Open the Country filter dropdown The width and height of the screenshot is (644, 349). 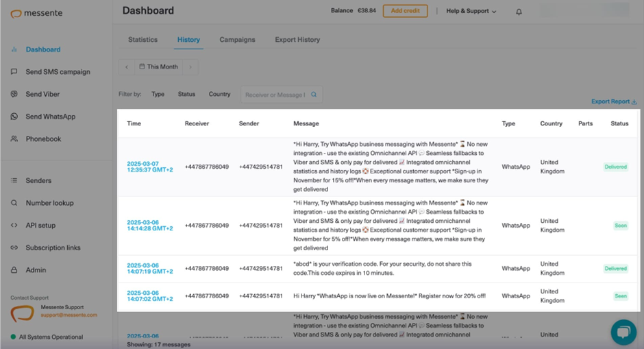click(219, 94)
